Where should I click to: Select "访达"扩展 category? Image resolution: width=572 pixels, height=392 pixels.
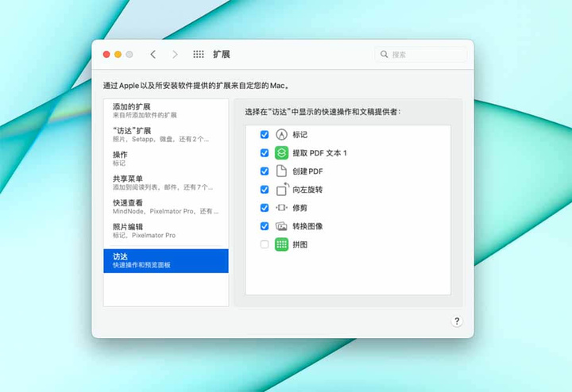click(x=166, y=134)
